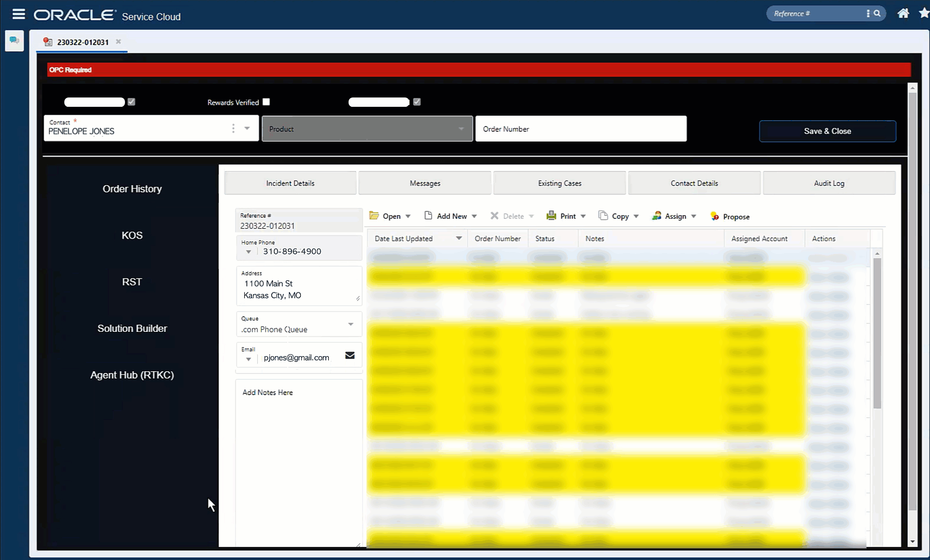Toggle the Rewards Verified checkbox
The image size is (930, 560).
coord(266,102)
